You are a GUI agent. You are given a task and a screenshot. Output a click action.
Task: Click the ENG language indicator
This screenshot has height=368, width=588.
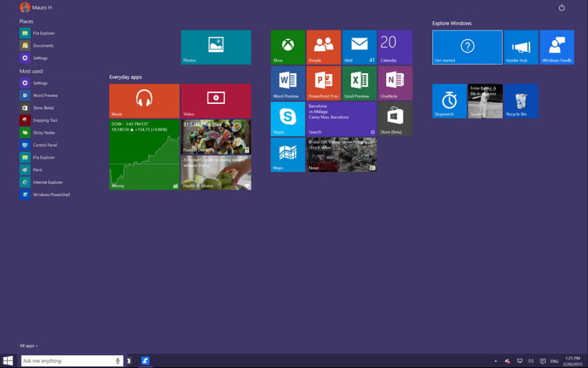click(554, 361)
